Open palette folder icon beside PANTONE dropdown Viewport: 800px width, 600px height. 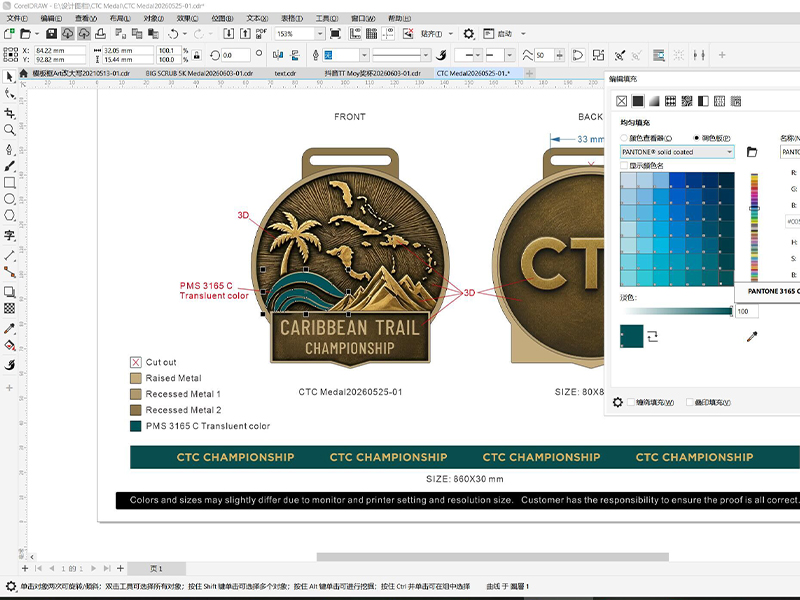coord(752,152)
